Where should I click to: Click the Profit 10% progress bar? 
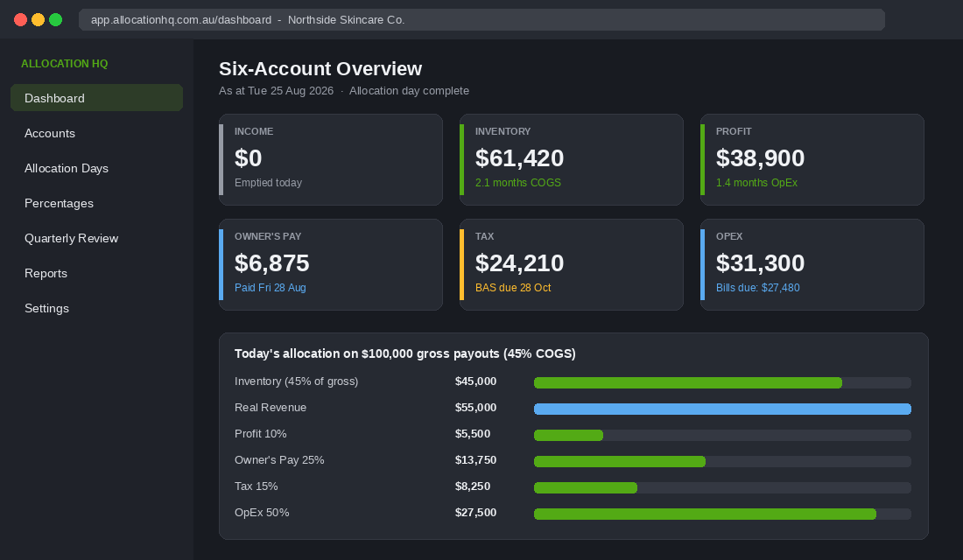point(722,436)
